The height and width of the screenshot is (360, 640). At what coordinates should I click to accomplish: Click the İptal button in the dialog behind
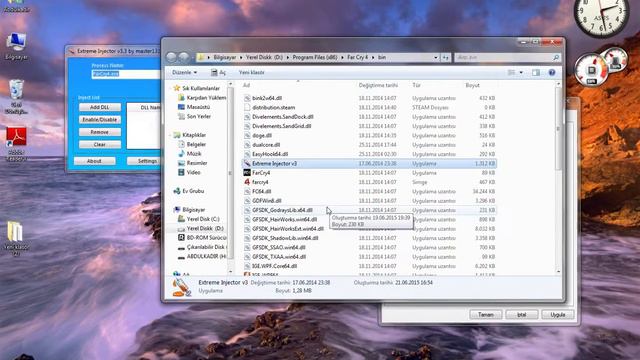point(522,315)
